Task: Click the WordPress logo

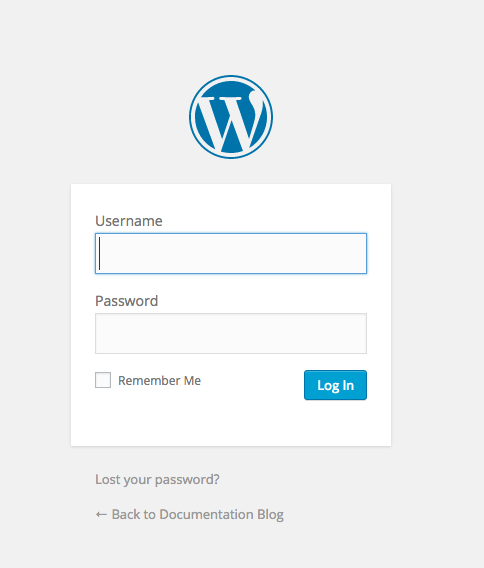Action: pos(231,117)
